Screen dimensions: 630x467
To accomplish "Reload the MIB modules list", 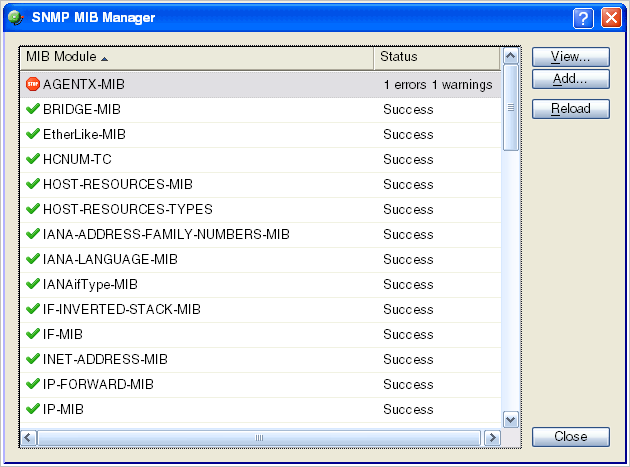I will pos(570,109).
